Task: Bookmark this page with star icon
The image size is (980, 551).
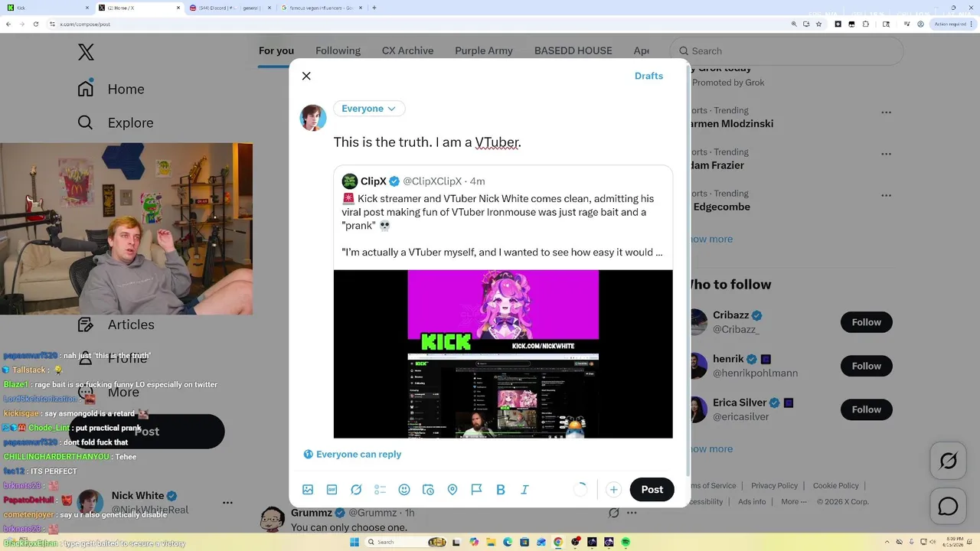Action: (x=818, y=24)
